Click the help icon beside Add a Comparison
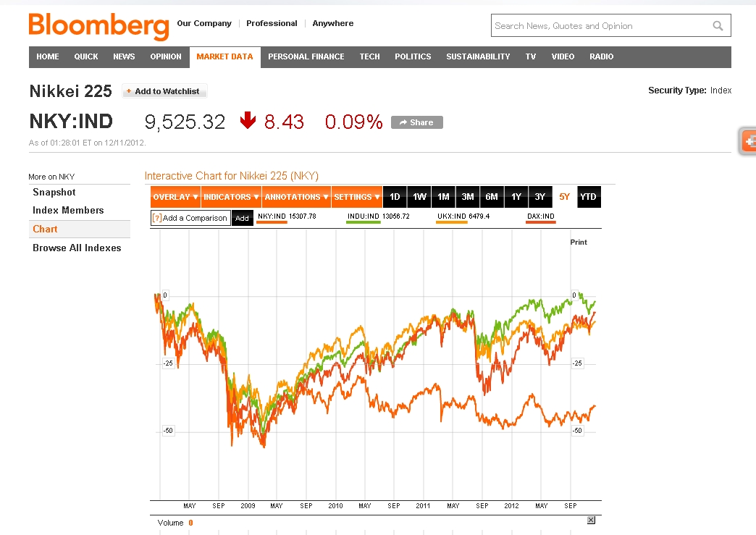 click(x=156, y=218)
